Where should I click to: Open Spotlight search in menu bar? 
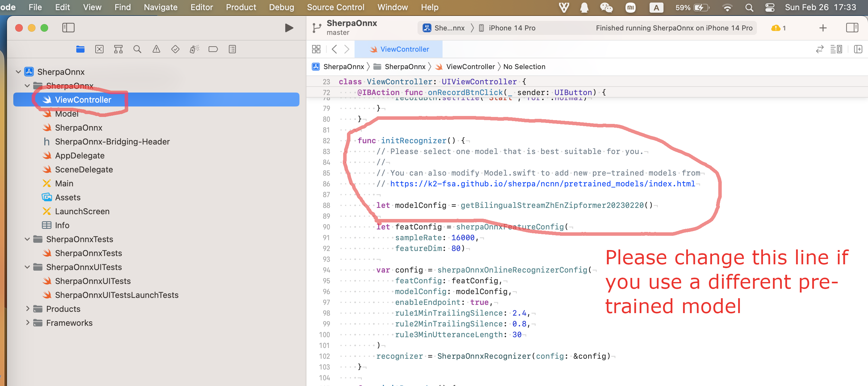click(749, 7)
